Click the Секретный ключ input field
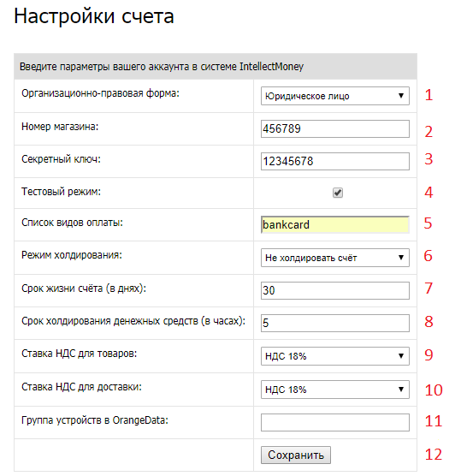 tap(334, 161)
